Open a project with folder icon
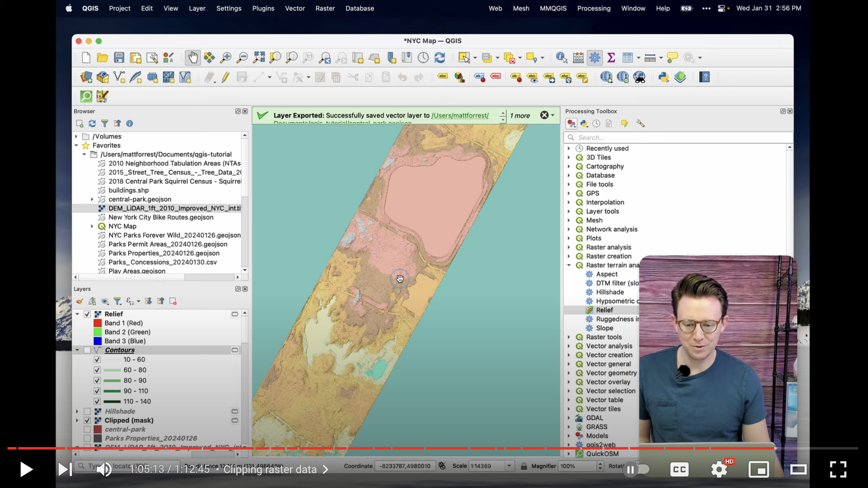 coord(103,57)
